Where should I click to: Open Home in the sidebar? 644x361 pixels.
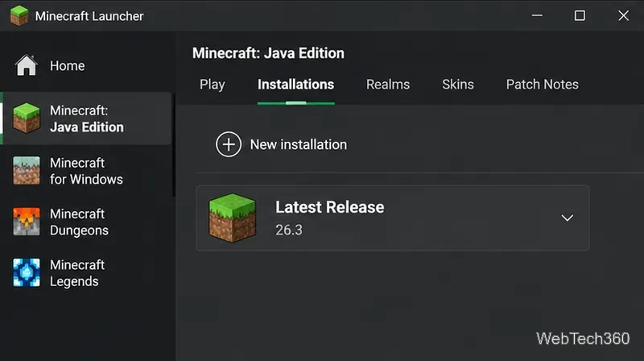pyautogui.click(x=68, y=66)
